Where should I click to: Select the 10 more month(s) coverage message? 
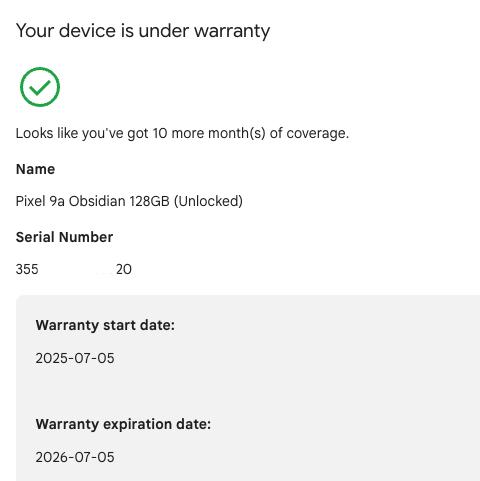tap(182, 133)
